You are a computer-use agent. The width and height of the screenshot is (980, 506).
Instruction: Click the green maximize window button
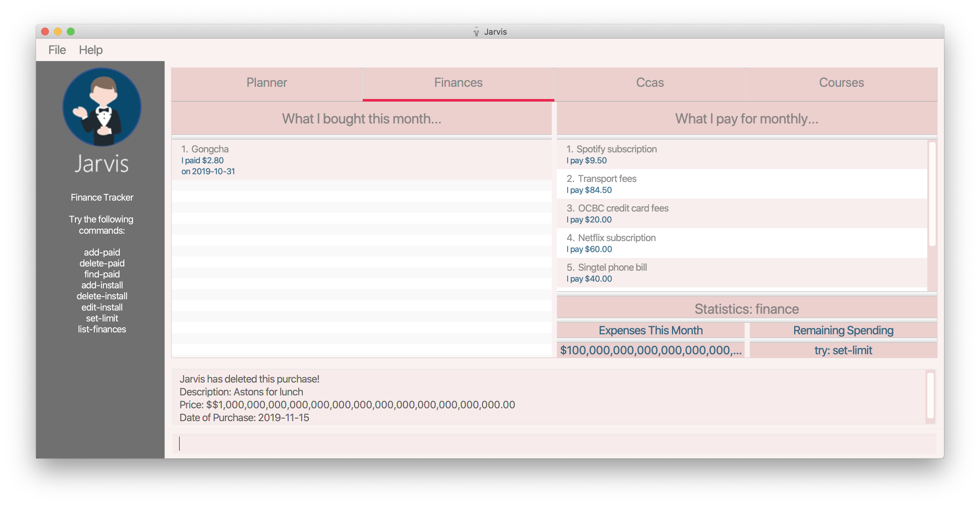71,32
